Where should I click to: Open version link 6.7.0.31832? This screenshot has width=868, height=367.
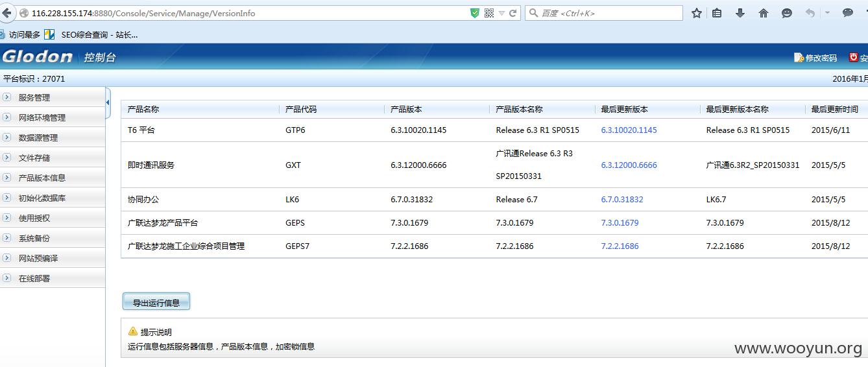click(x=622, y=199)
